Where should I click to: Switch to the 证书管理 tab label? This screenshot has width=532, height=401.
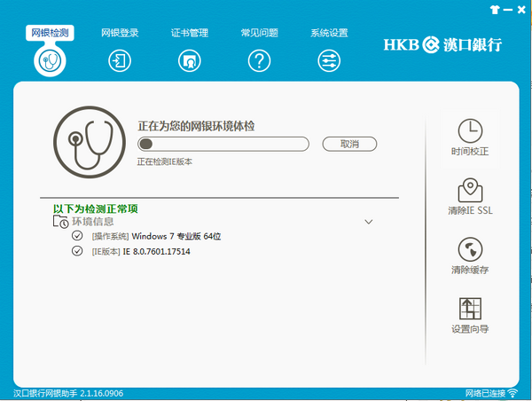190,33
